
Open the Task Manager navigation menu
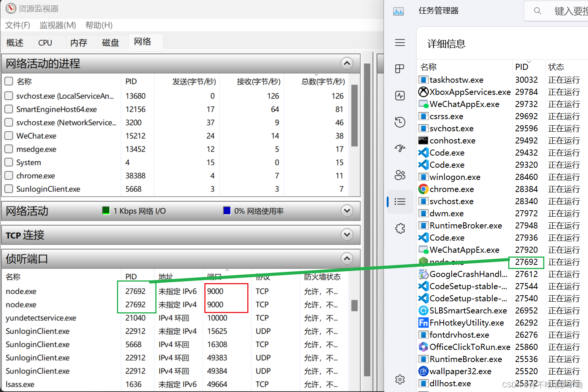pos(400,43)
